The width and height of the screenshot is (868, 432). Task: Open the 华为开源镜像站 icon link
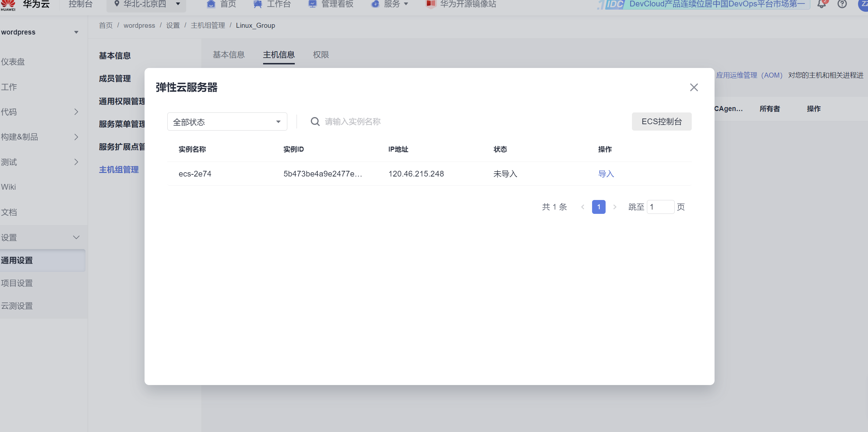tap(431, 4)
